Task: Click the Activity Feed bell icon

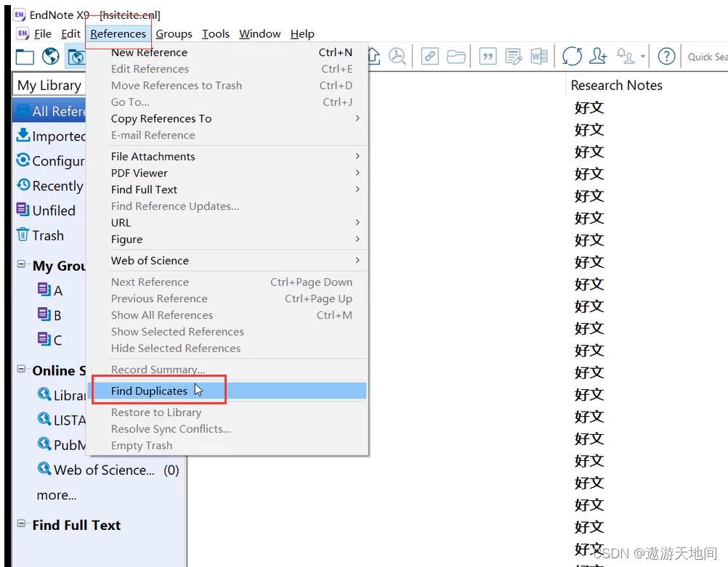Action: (626, 56)
